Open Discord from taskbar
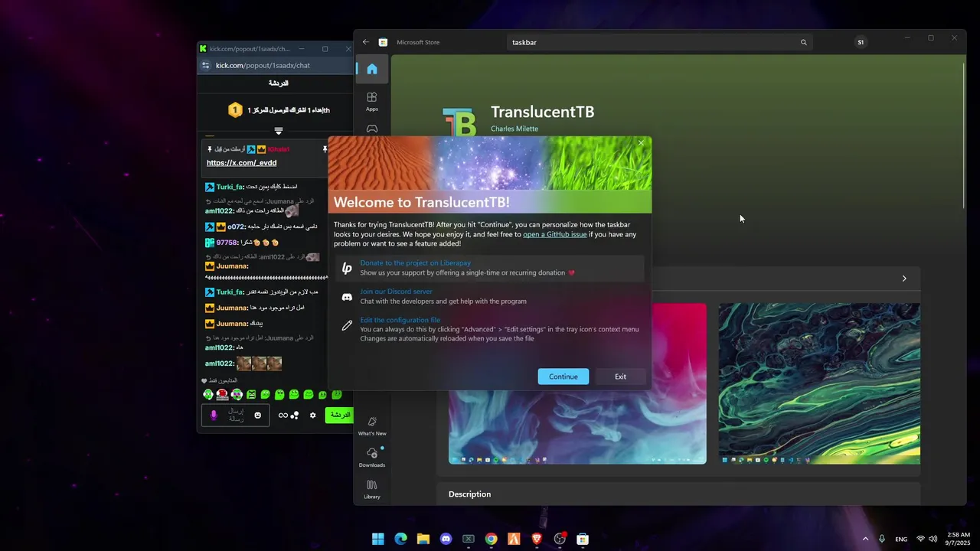 pyautogui.click(x=446, y=539)
